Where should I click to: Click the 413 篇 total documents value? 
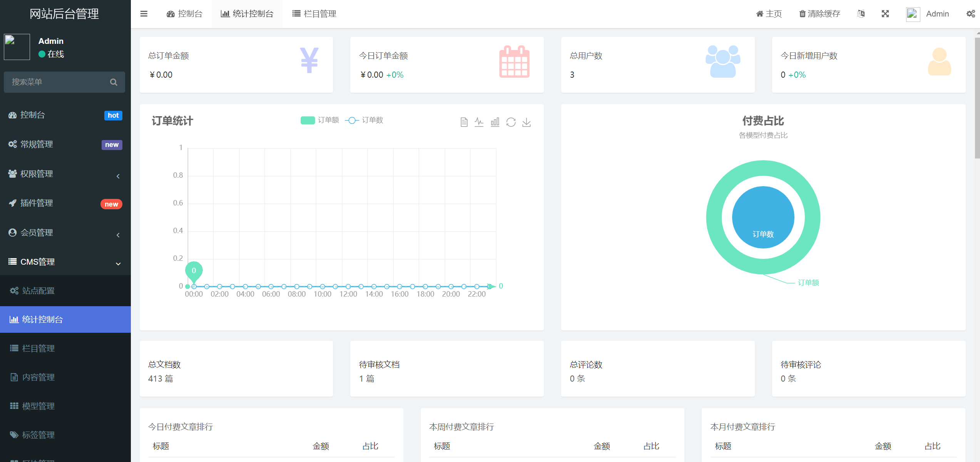click(x=161, y=379)
